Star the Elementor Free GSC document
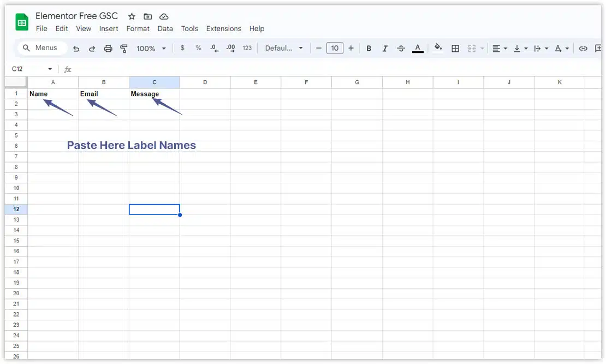Screen dimensions: 606x364 (132, 16)
